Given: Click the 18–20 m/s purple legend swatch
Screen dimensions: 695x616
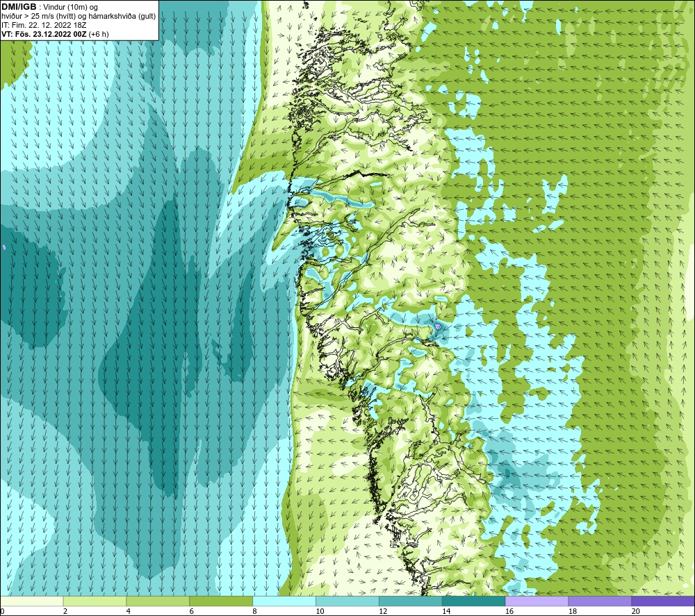Looking at the screenshot, I should [x=600, y=601].
